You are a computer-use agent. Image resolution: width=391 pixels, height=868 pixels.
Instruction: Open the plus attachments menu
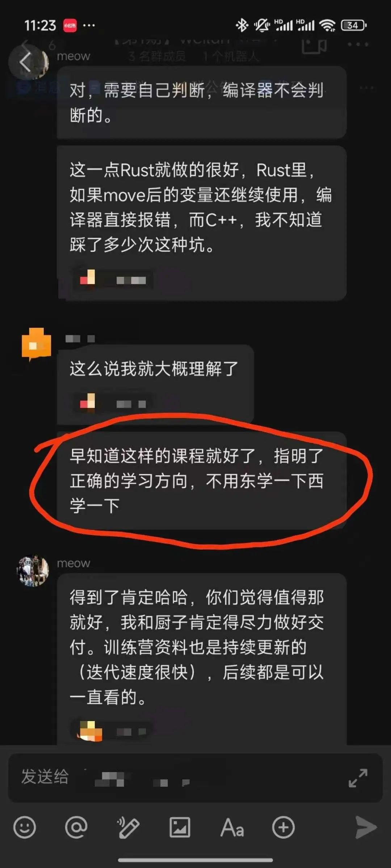tap(283, 827)
